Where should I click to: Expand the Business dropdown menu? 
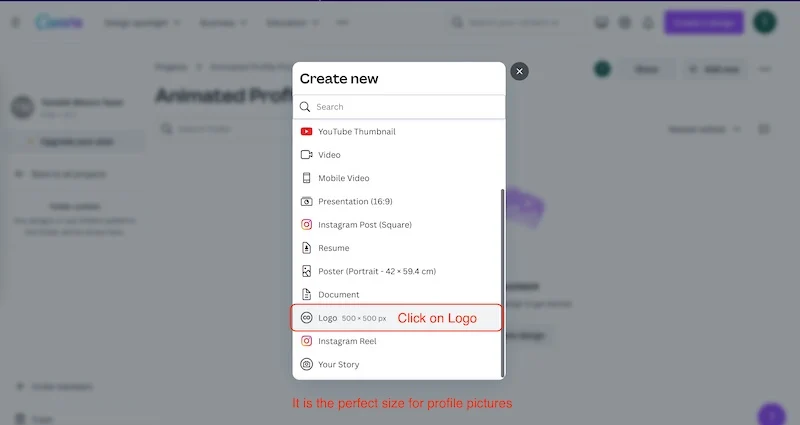click(224, 22)
